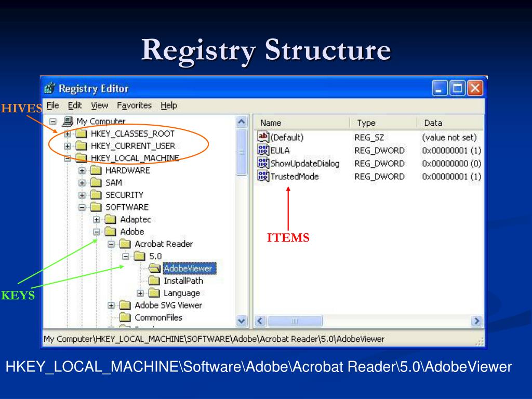Click the SOFTWARE folder icon
Screen dimensions: 532x399
[x=96, y=207]
